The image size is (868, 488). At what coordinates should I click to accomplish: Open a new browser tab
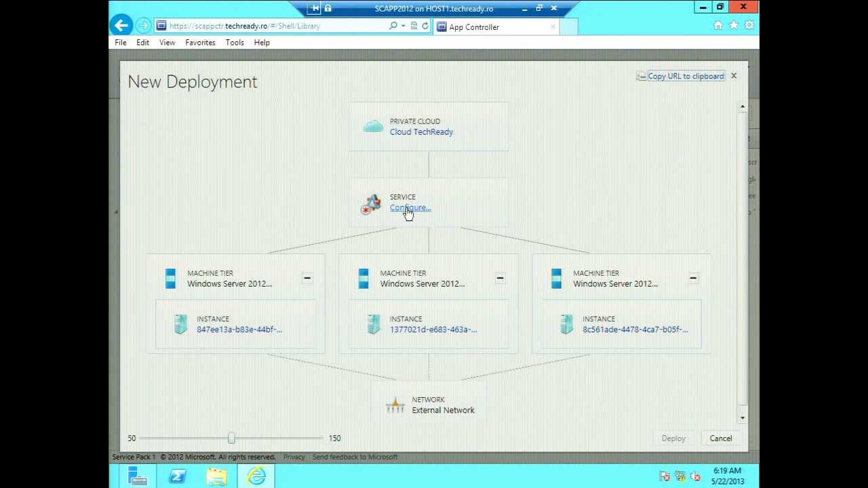pyautogui.click(x=568, y=26)
